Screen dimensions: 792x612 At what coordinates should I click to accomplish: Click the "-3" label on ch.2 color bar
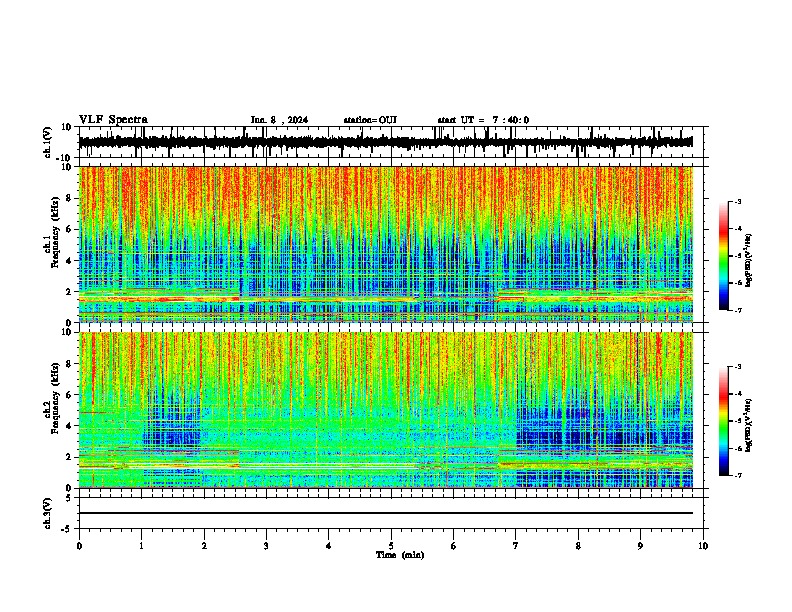coord(738,367)
